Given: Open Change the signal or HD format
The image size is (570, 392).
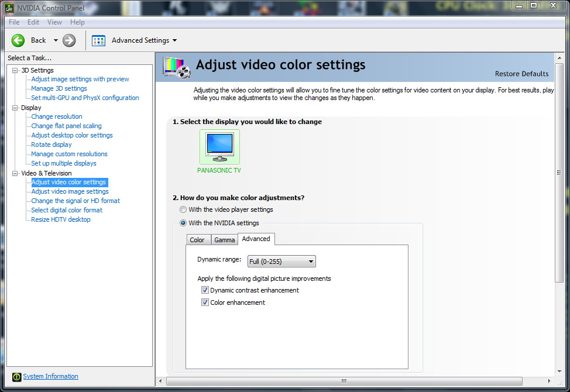Looking at the screenshot, I should 75,201.
